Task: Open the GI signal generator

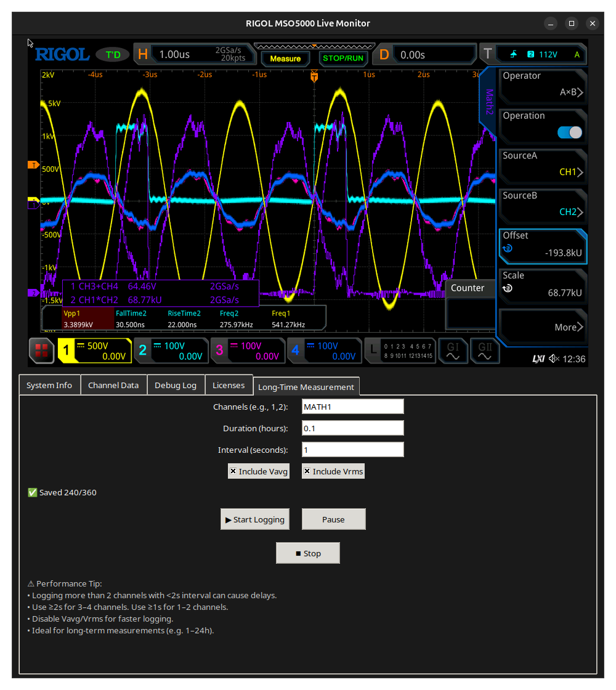Action: tap(453, 351)
